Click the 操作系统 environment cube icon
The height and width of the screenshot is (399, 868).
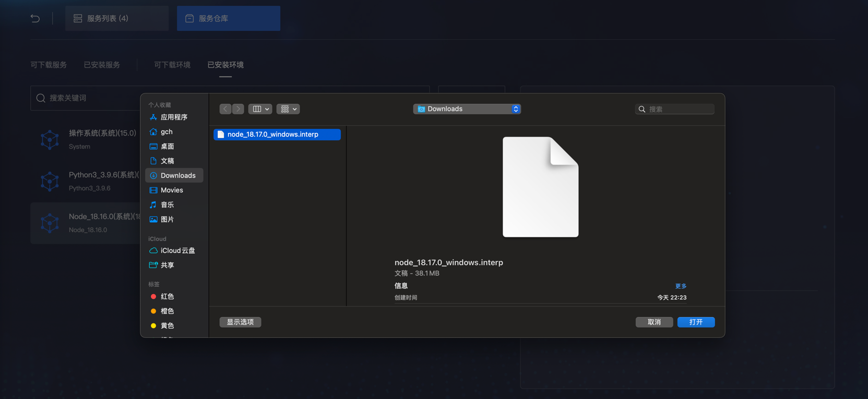50,140
